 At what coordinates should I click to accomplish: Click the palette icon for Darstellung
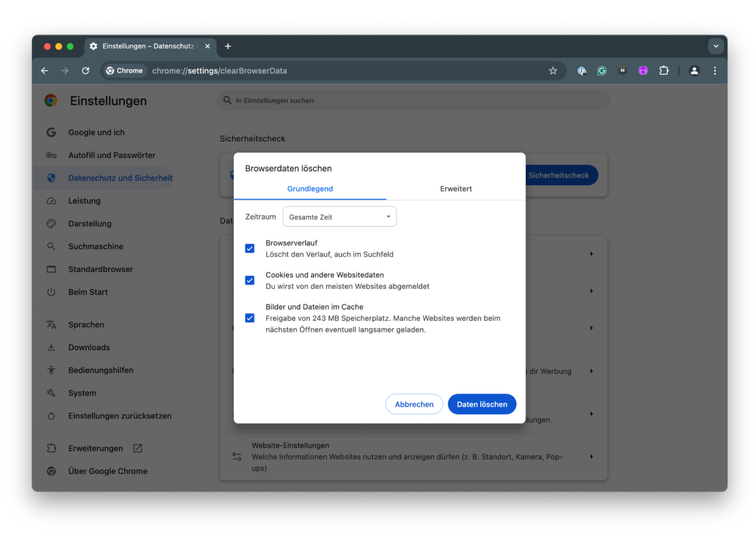[x=51, y=224]
